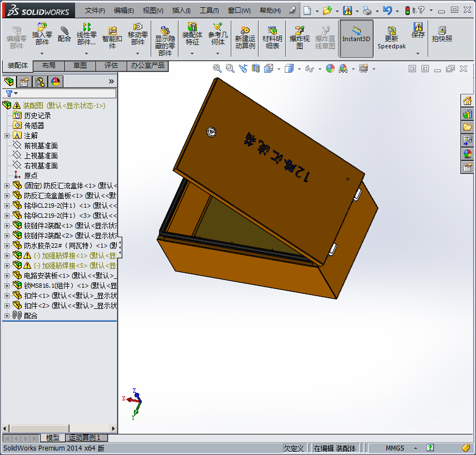
Task: Select the Mate (配合) paperclip tool
Action: (64, 34)
